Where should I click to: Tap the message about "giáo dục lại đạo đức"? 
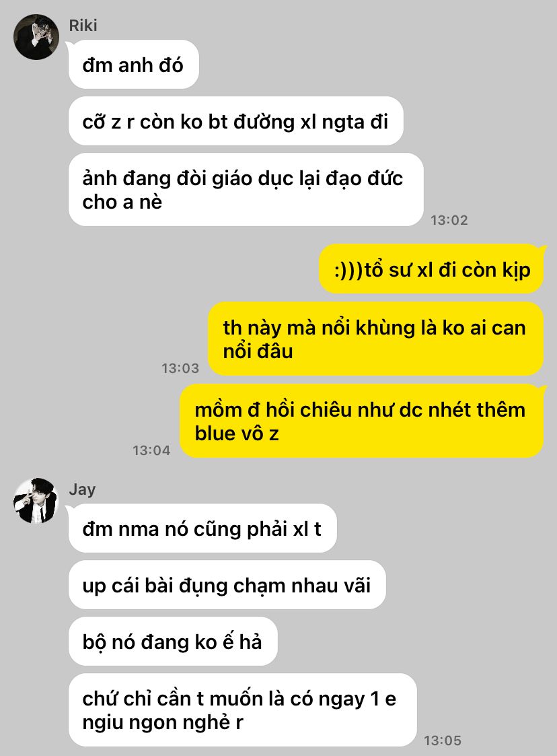coord(246,189)
